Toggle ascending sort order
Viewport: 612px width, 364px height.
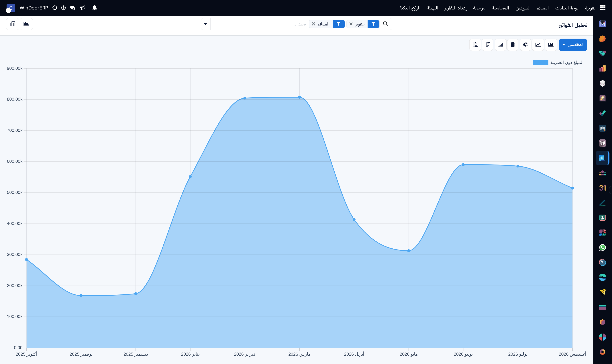click(475, 45)
